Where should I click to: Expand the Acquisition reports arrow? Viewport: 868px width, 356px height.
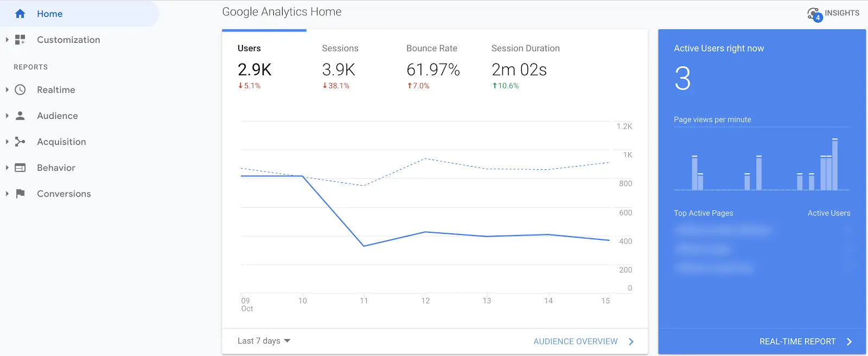click(x=7, y=142)
